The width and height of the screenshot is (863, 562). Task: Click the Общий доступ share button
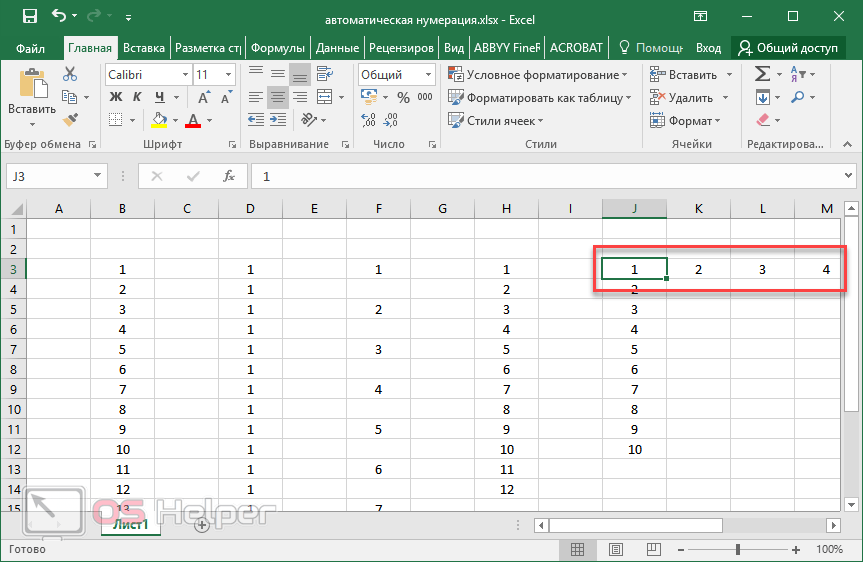point(786,47)
